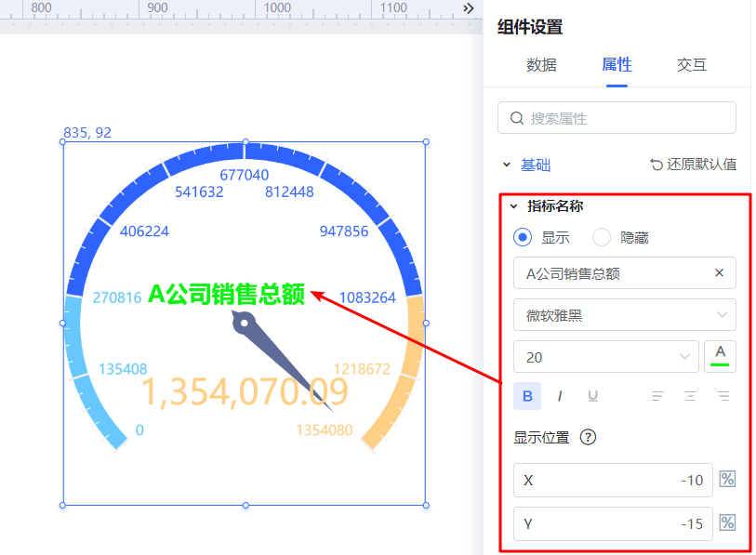756x555 pixels.
Task: Toggle percent unit for Y position
Action: [727, 522]
